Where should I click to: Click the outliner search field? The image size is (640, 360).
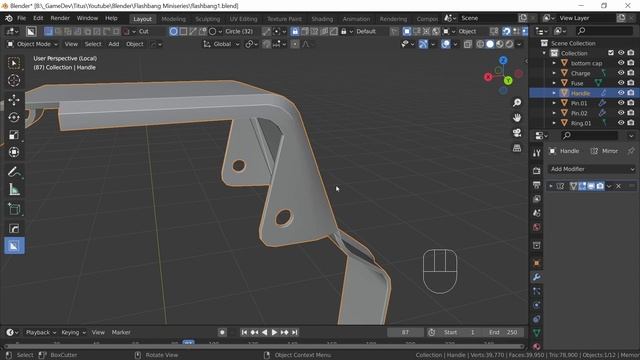(x=604, y=31)
